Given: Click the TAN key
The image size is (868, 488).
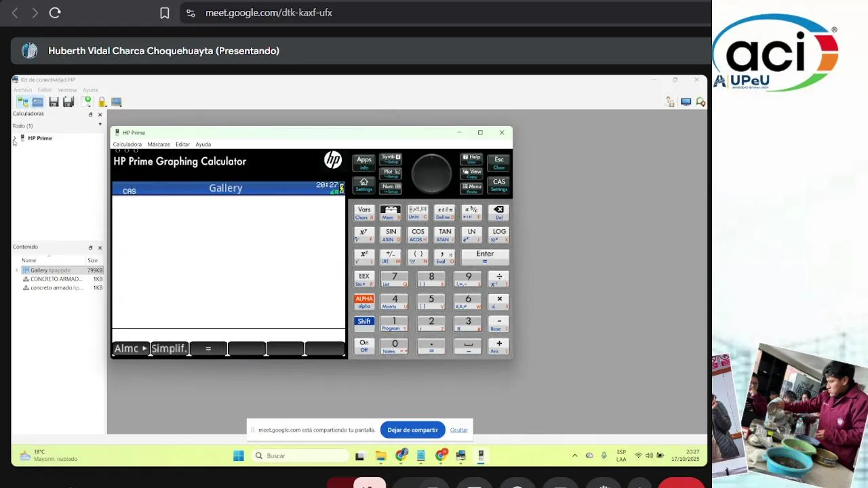Looking at the screenshot, I should 445,235.
